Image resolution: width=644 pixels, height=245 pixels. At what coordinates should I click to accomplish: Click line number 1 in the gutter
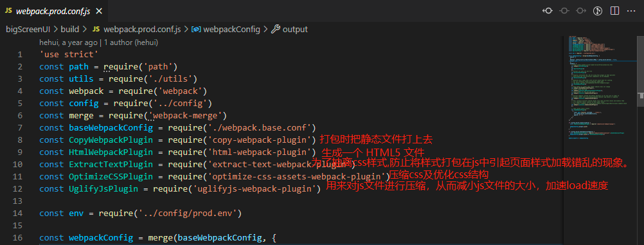20,54
